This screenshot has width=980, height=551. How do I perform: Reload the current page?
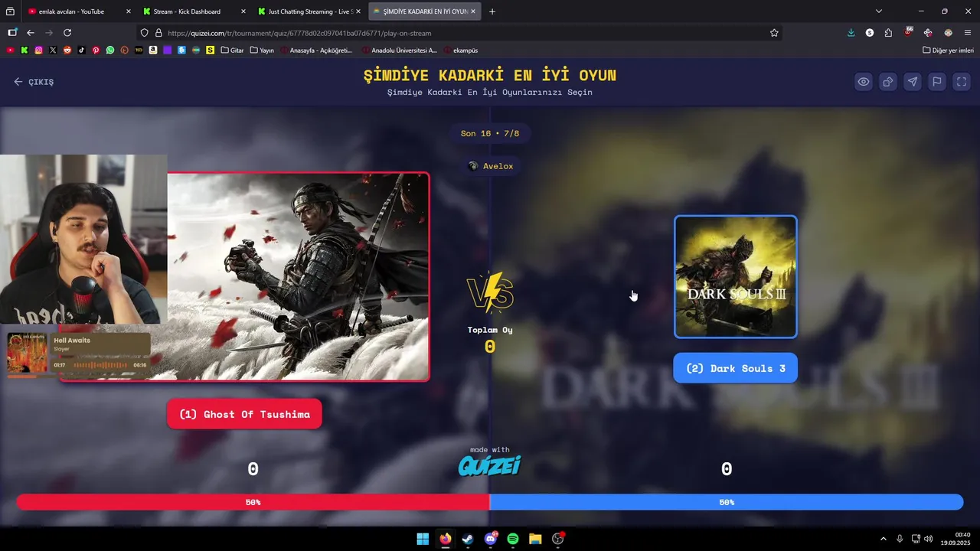point(67,33)
